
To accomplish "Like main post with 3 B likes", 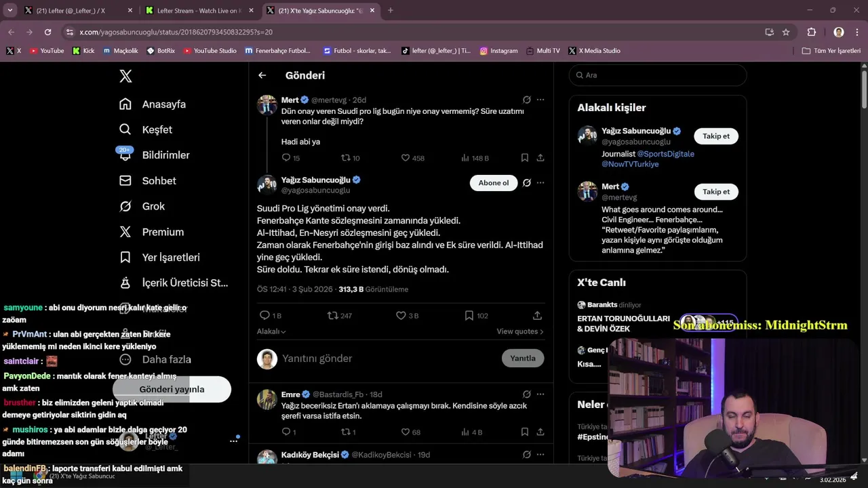I will (408, 316).
